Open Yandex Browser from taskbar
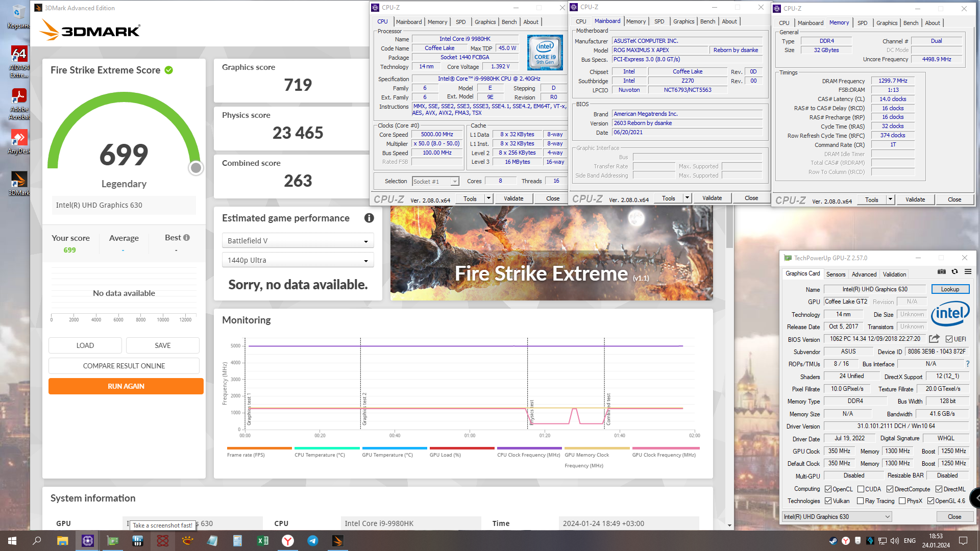 [x=288, y=541]
